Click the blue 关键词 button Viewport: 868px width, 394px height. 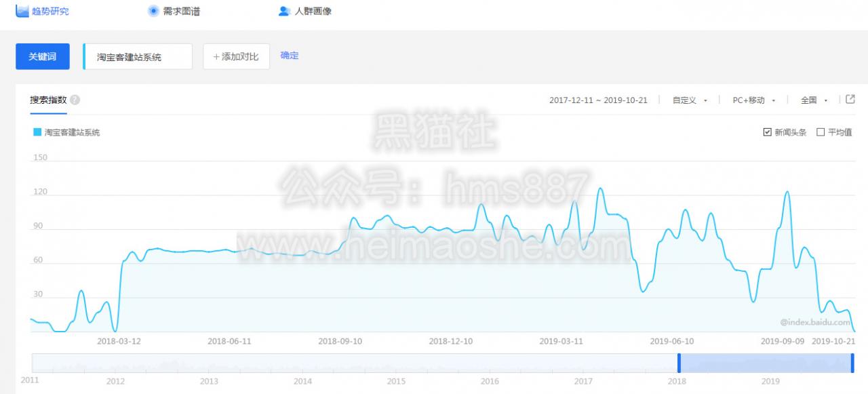(42, 56)
